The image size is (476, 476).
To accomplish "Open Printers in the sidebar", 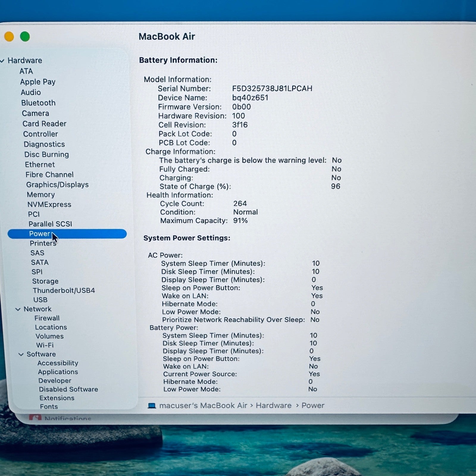I will 43,243.
